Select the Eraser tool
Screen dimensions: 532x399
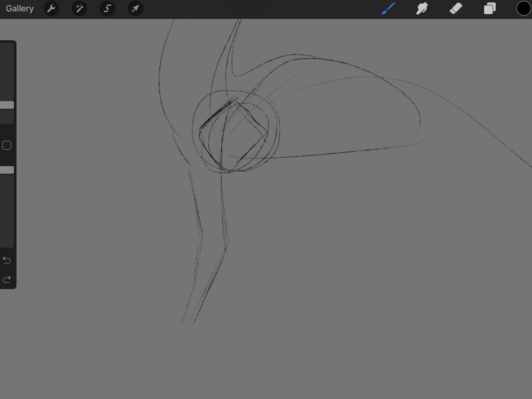[456, 8]
